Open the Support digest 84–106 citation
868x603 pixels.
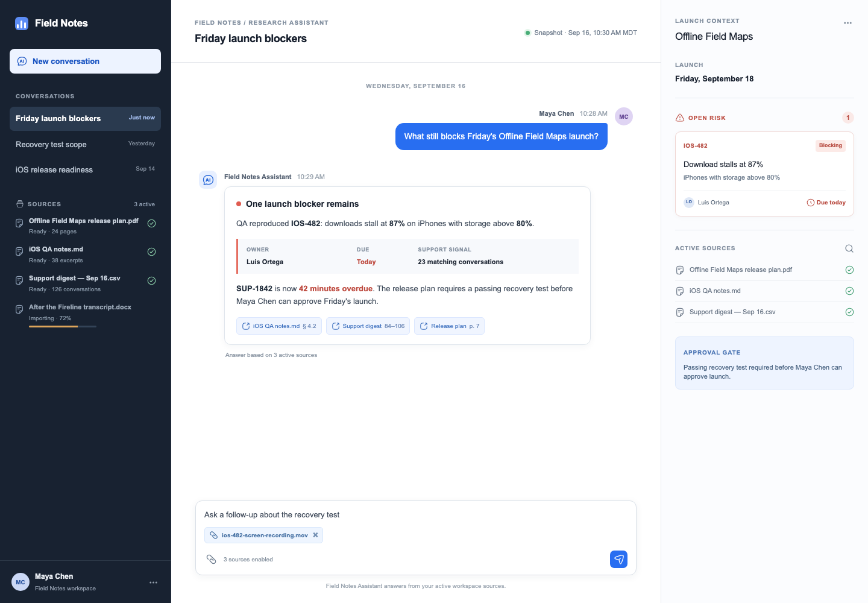pyautogui.click(x=368, y=326)
